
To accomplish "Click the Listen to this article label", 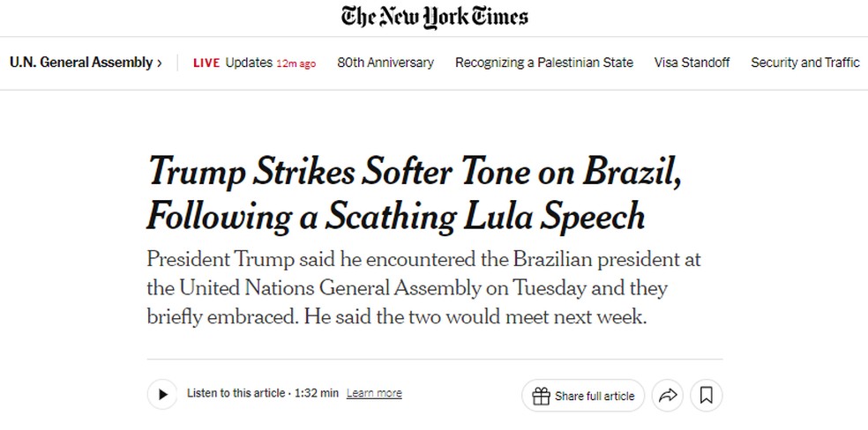I will (x=236, y=394).
